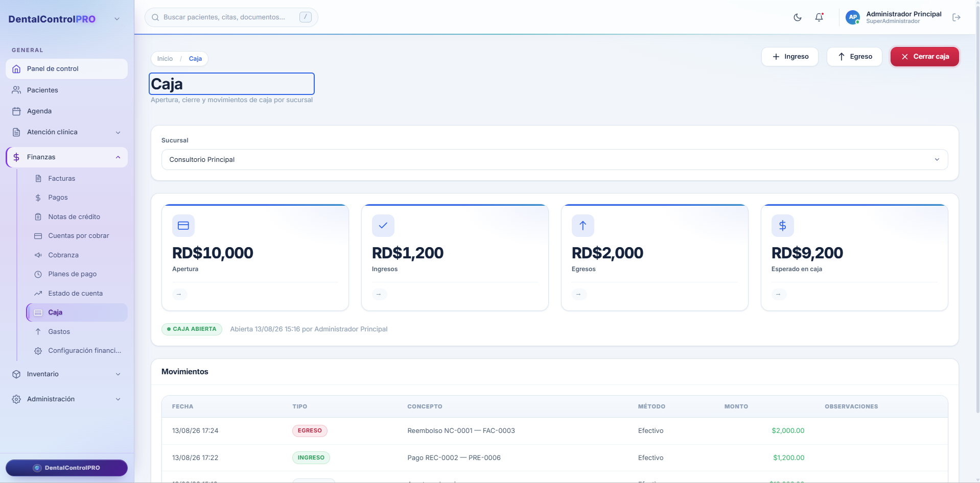Open the DentalControlPRO workspace dropdown chevron
Image resolution: width=980 pixels, height=483 pixels.
pos(117,19)
